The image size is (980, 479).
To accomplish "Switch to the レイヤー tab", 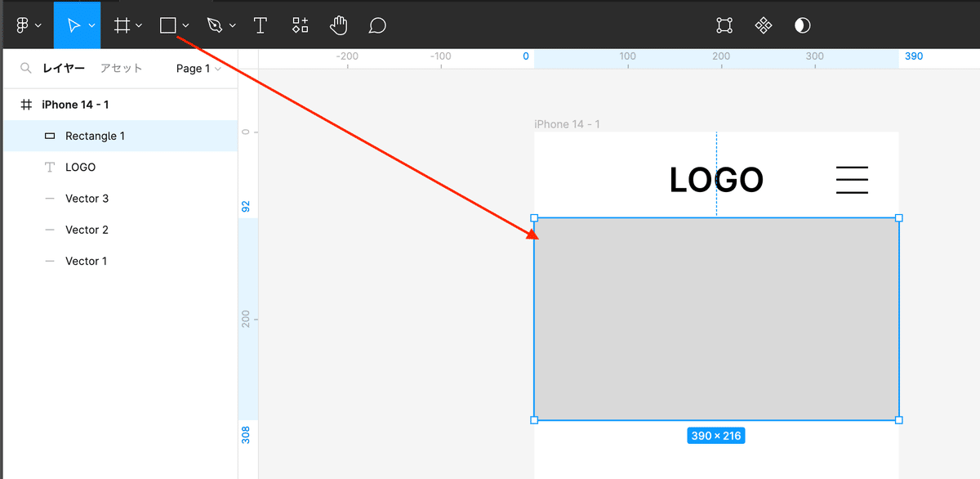I will (x=64, y=69).
